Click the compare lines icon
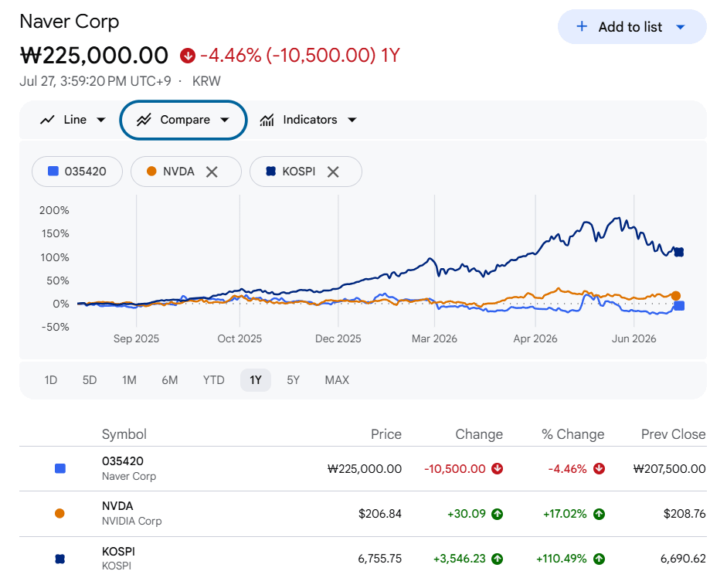Viewport: 727px width, 588px height. pyautogui.click(x=144, y=120)
